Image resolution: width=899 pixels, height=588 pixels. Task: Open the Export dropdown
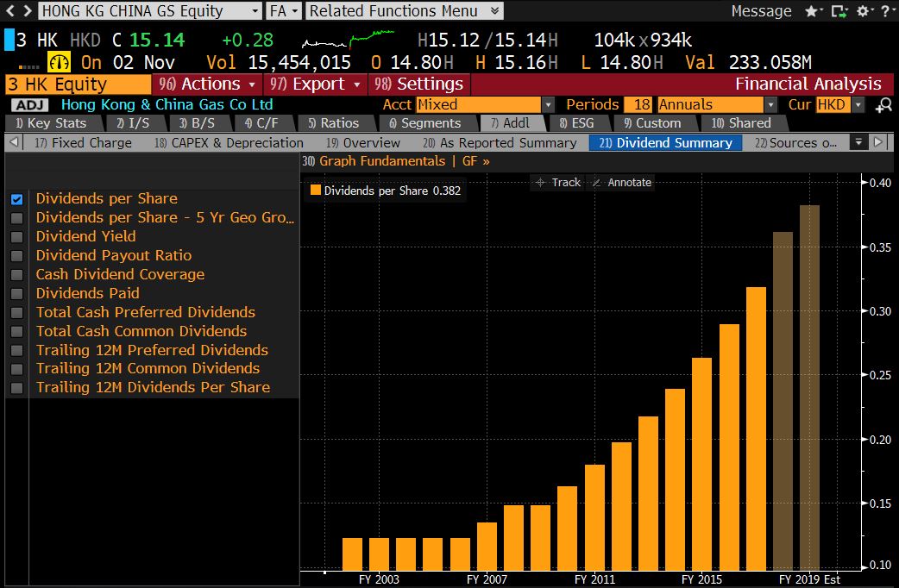(315, 84)
